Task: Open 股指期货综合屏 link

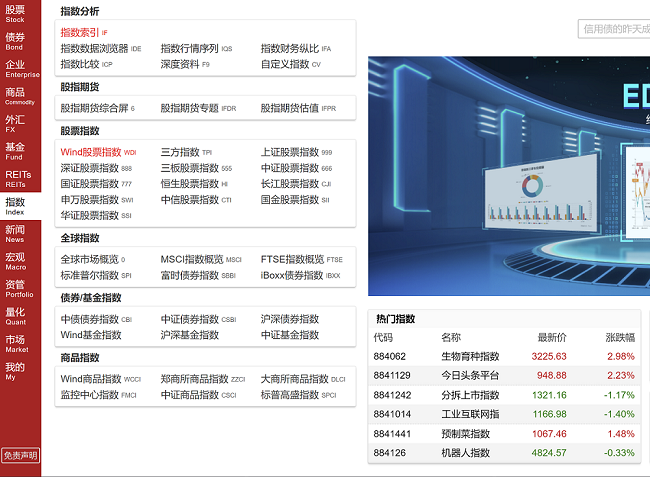Action: [x=97, y=108]
